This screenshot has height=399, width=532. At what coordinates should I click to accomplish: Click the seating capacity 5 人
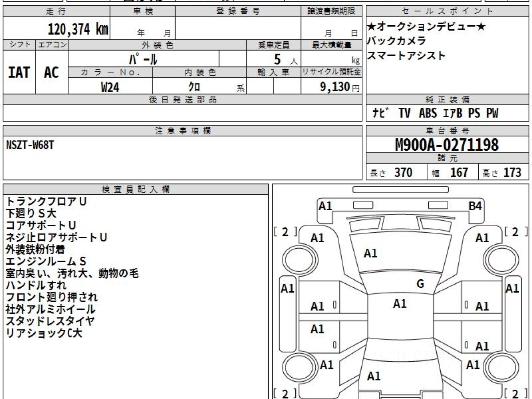286,59
